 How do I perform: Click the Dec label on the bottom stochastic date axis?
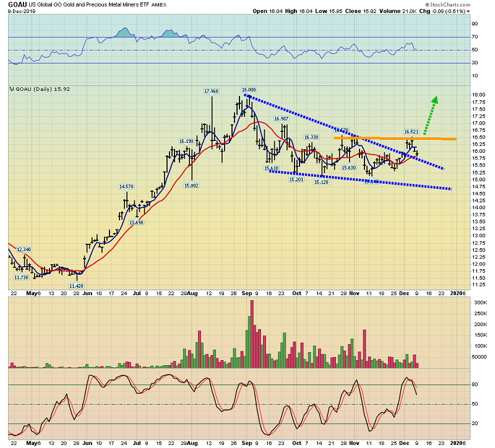[404, 443]
